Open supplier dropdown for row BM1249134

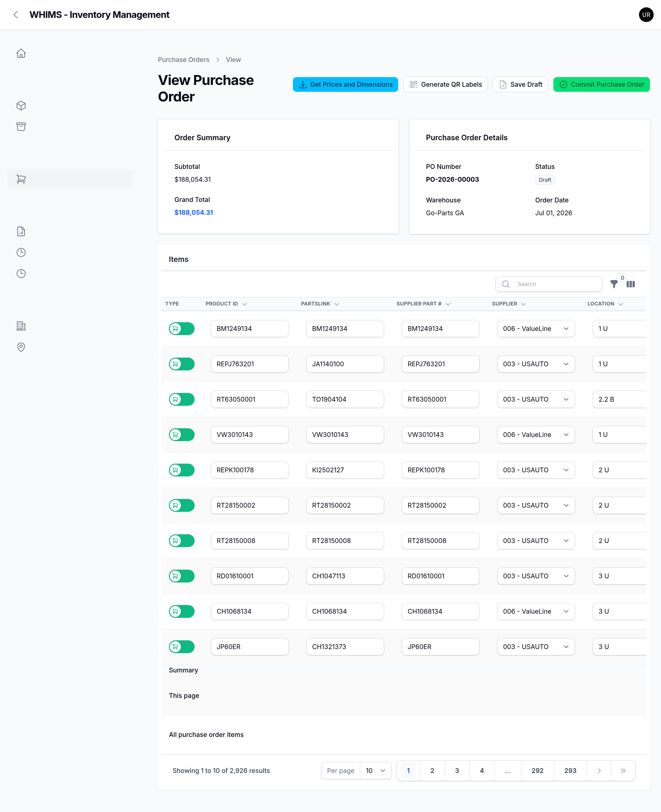536,328
